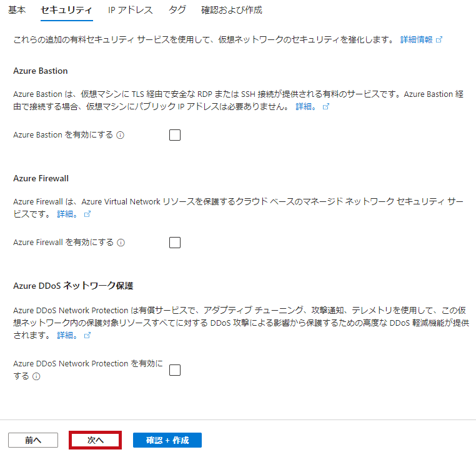Open the 詳細情報 link at top
476x452 pixels.
416,39
